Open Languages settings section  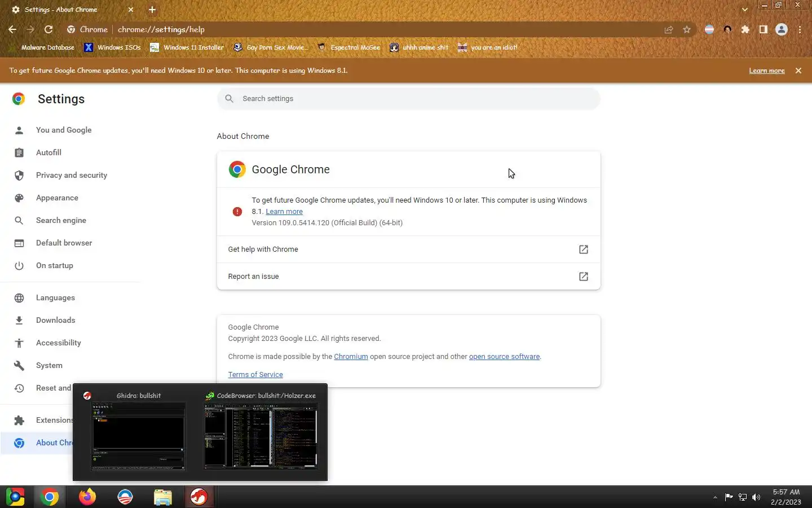[x=55, y=297]
